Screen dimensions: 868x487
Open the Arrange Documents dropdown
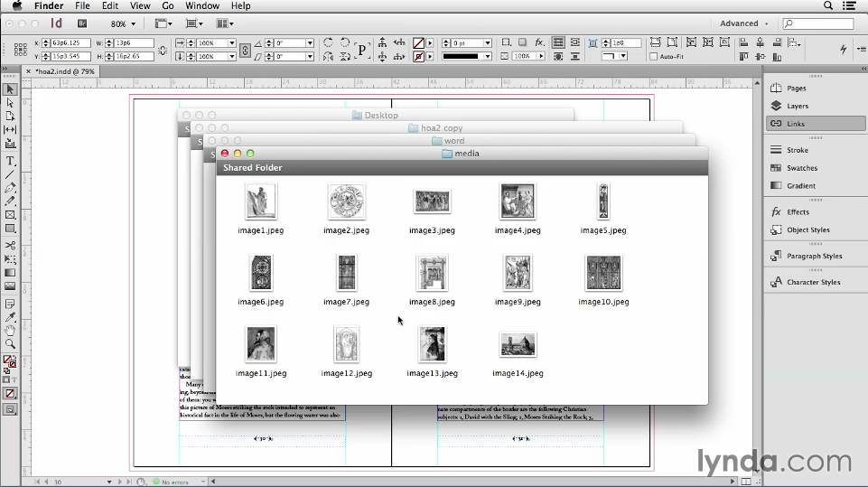225,23
